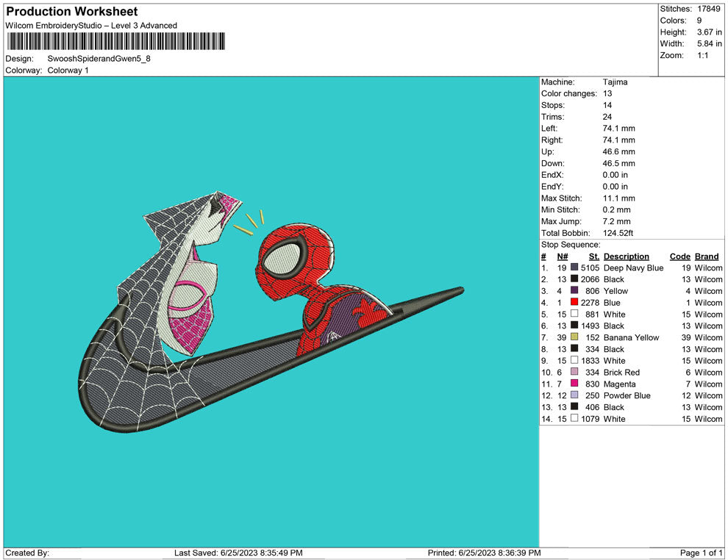This screenshot has height=560, width=728.
Task: Click the Production Worksheet title
Action: 71,12
